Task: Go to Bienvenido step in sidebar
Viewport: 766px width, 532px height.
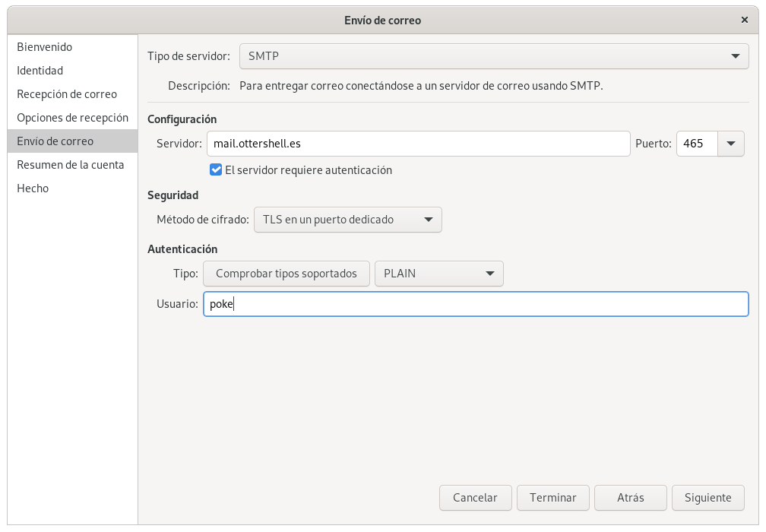Action: pyautogui.click(x=45, y=47)
